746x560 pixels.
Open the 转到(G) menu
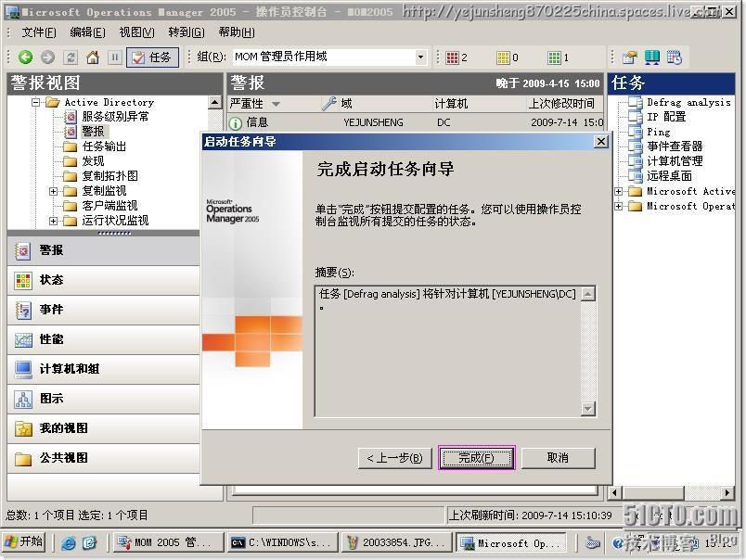click(x=186, y=32)
